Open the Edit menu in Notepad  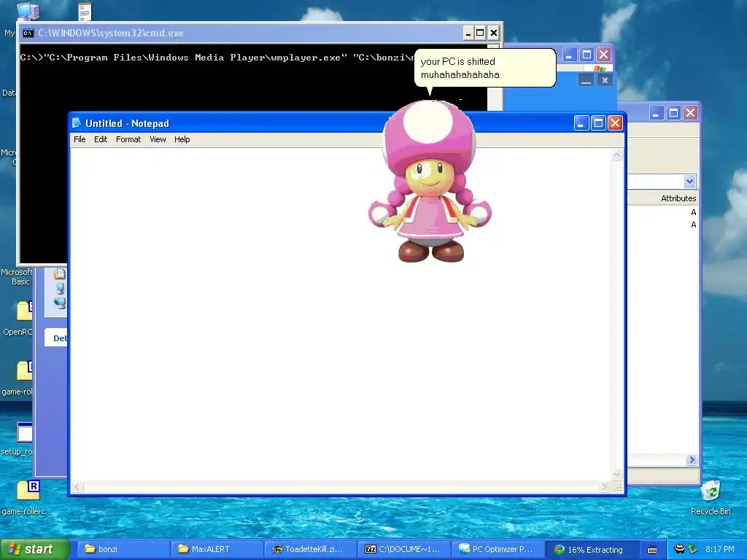click(x=101, y=139)
